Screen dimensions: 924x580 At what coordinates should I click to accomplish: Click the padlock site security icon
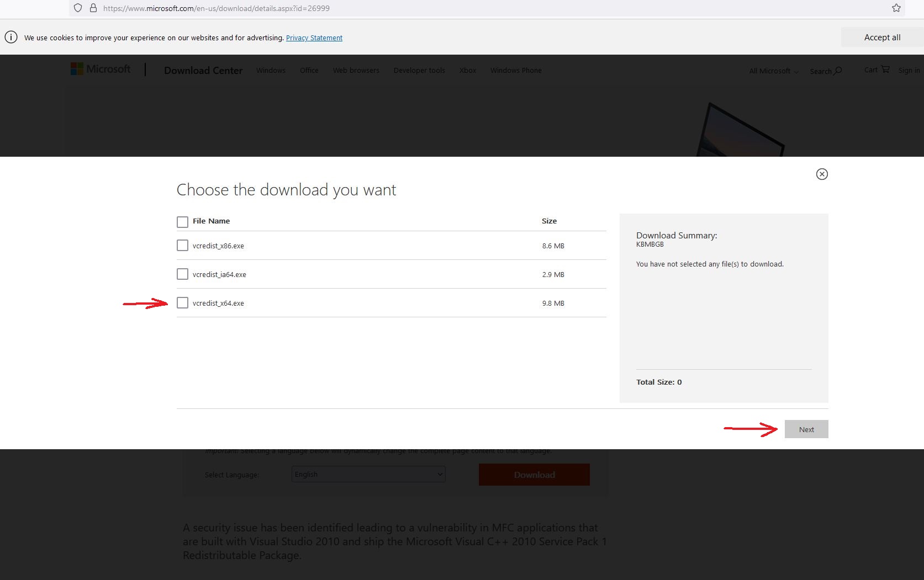(x=93, y=8)
